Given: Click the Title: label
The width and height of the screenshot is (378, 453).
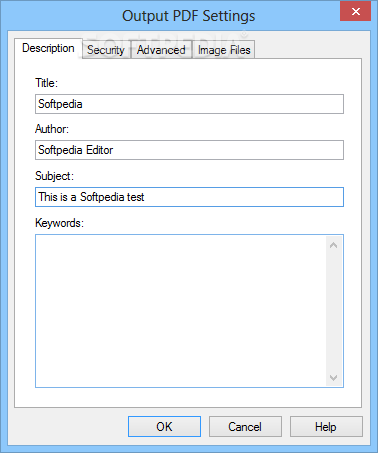Looking at the screenshot, I should 47,83.
